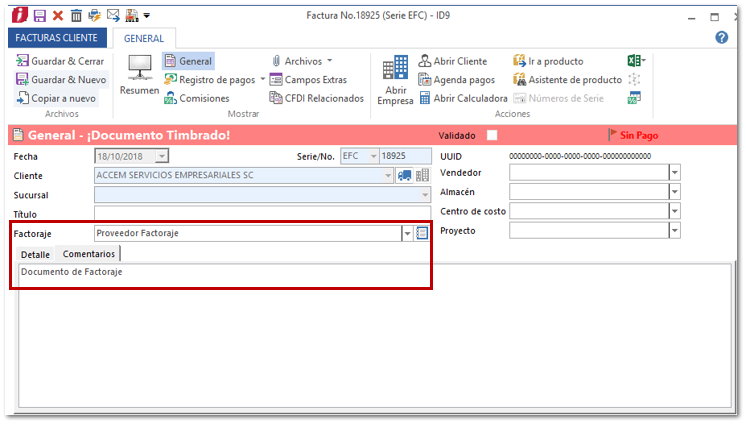Click the save disk icon in title bar
746x424 pixels.
tap(39, 16)
